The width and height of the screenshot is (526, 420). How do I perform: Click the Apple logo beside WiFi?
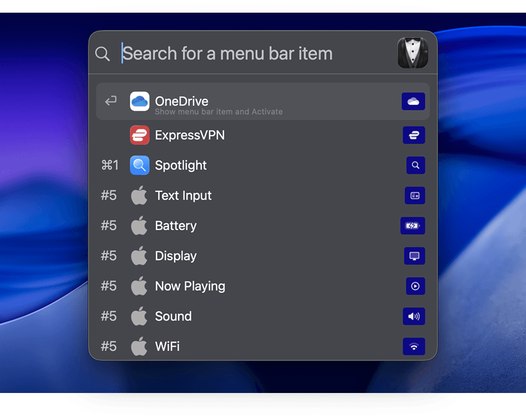point(139,346)
